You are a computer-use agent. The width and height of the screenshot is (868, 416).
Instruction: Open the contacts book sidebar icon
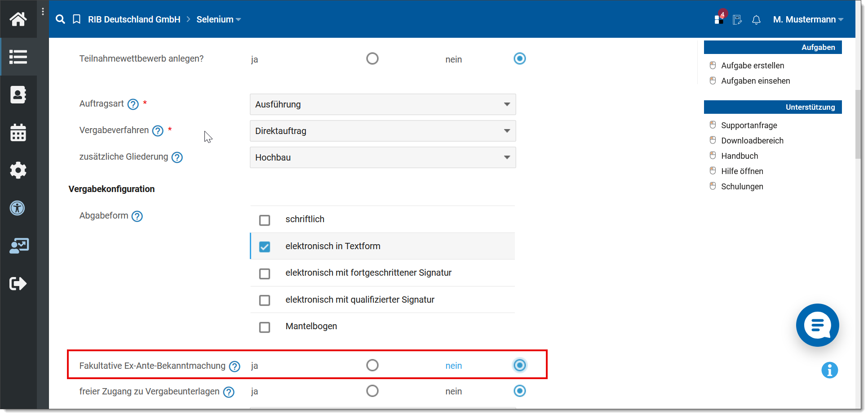18,94
